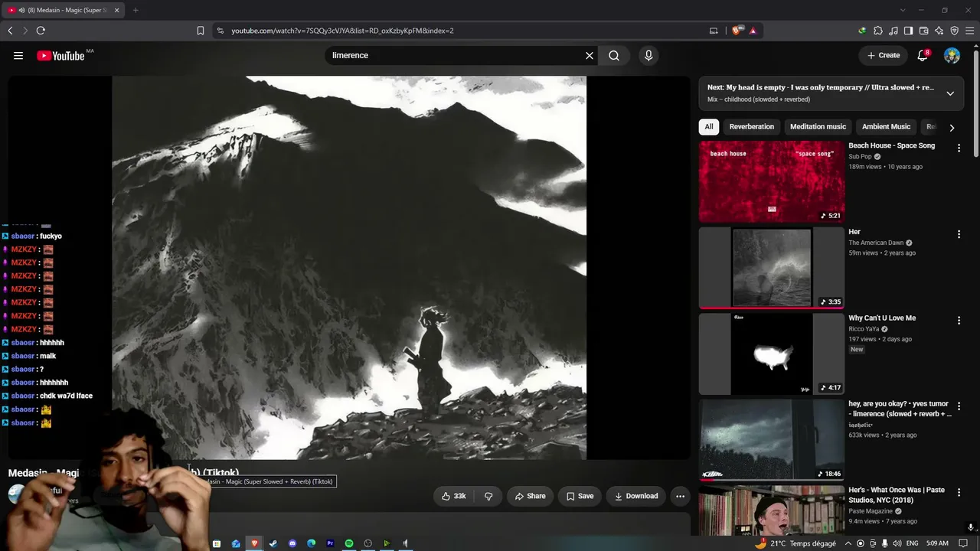Click the Create button
Image resolution: width=980 pixels, height=551 pixels.
tap(884, 55)
